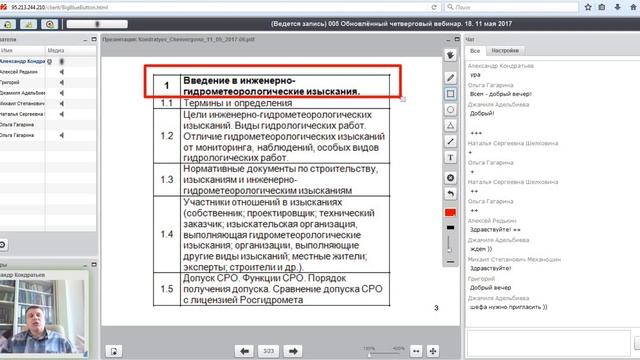Open the slide number selector 3/33
The width and height of the screenshot is (640, 360).
[268, 351]
